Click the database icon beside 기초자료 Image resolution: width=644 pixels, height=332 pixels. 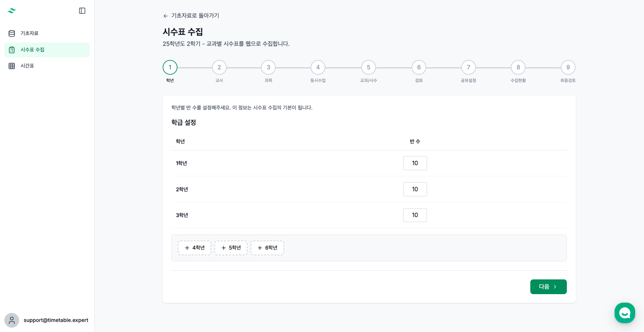[12, 34]
